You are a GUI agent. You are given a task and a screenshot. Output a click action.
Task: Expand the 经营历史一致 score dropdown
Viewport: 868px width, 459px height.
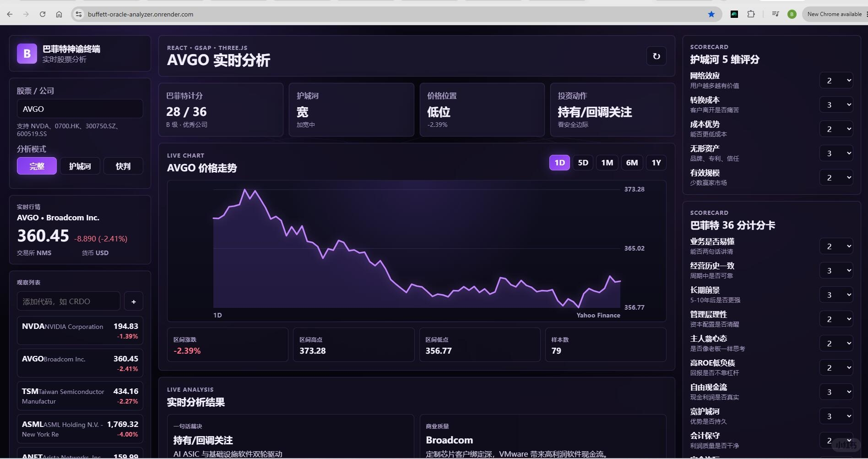[836, 271]
